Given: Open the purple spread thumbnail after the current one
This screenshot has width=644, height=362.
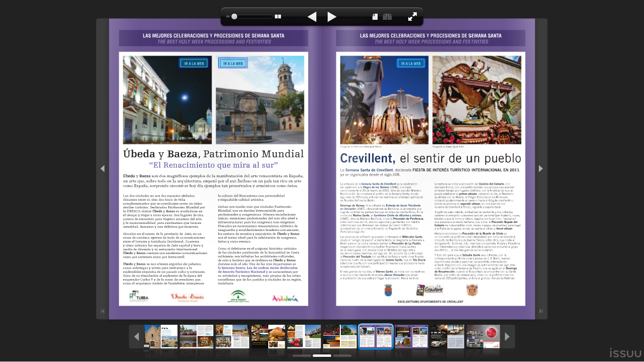Looking at the screenshot, I should (x=412, y=337).
